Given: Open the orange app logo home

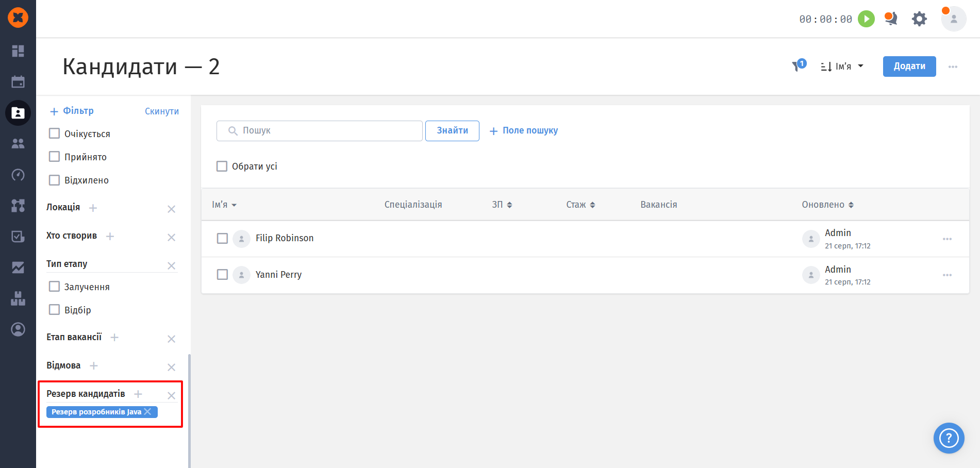Looking at the screenshot, I should pos(18,18).
